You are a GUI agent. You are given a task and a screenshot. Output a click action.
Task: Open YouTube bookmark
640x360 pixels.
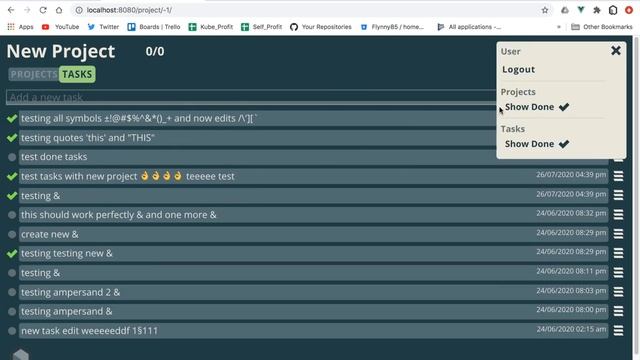pyautogui.click(x=60, y=27)
